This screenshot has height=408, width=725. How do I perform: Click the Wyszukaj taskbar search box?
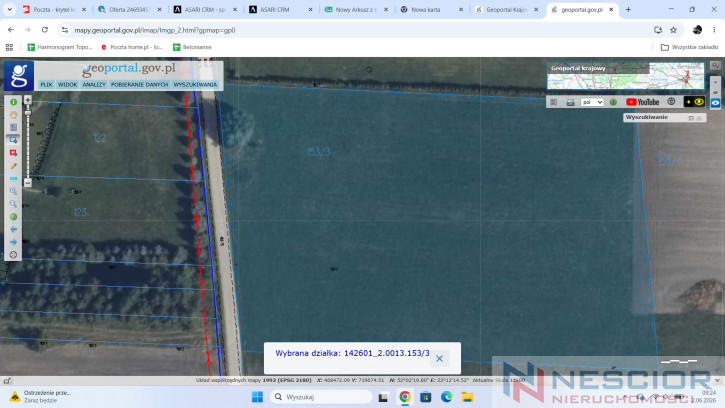click(x=320, y=397)
